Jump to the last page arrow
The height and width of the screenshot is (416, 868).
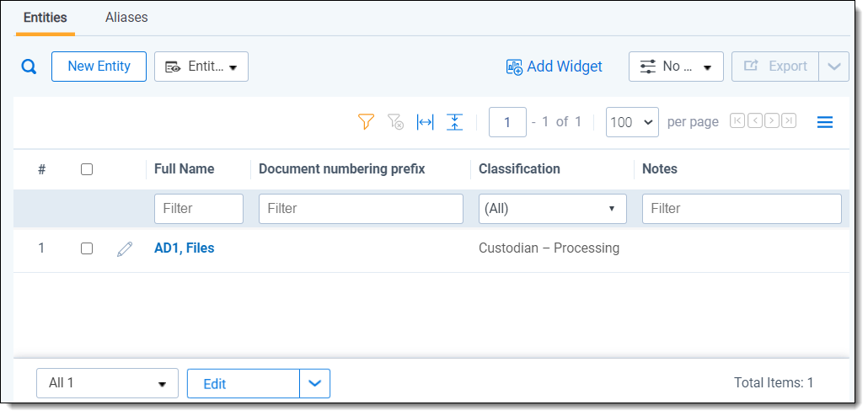(x=789, y=121)
